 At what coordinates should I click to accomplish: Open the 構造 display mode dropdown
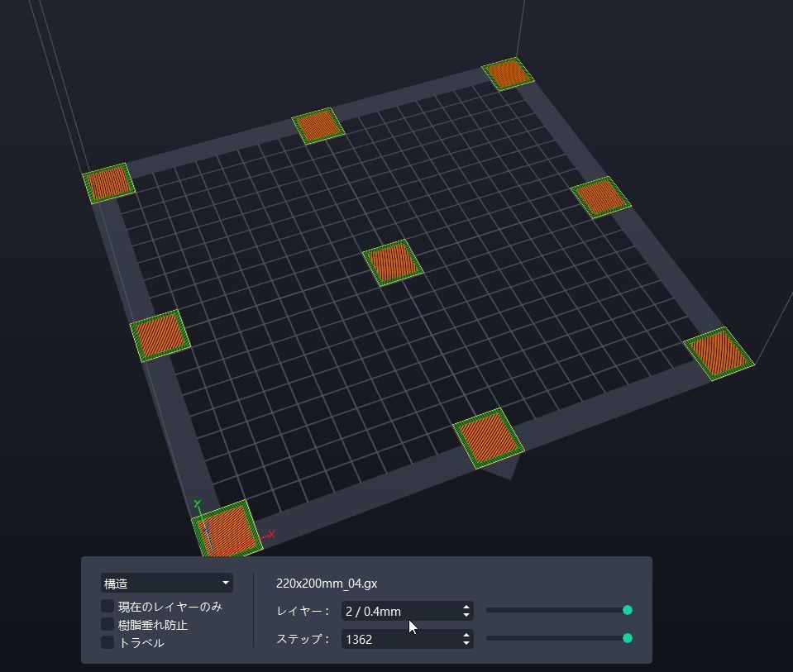pos(165,583)
